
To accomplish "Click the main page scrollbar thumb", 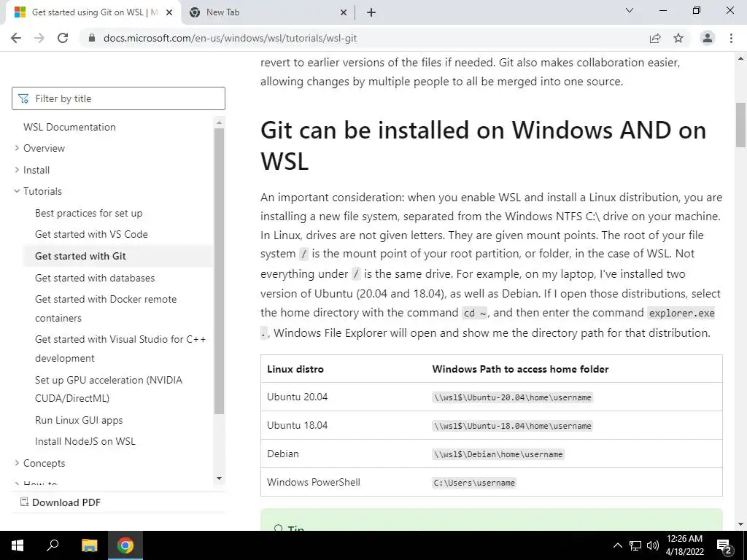I will pyautogui.click(x=741, y=125).
